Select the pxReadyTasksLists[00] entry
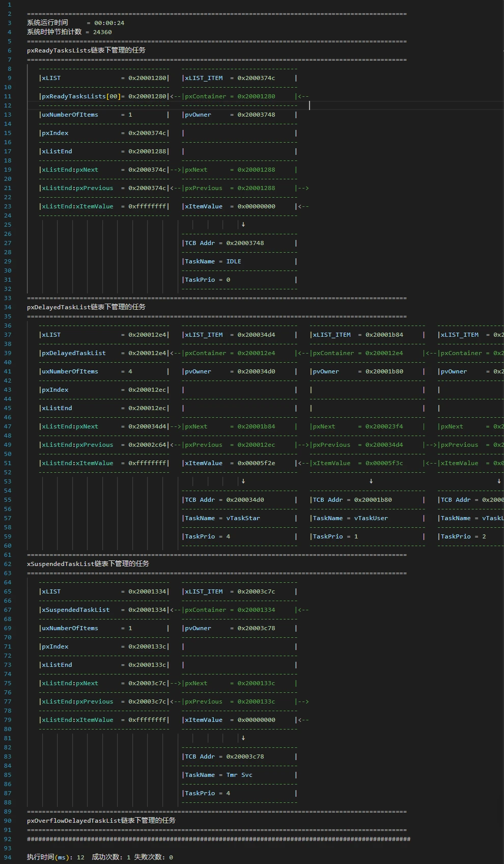 (81, 96)
